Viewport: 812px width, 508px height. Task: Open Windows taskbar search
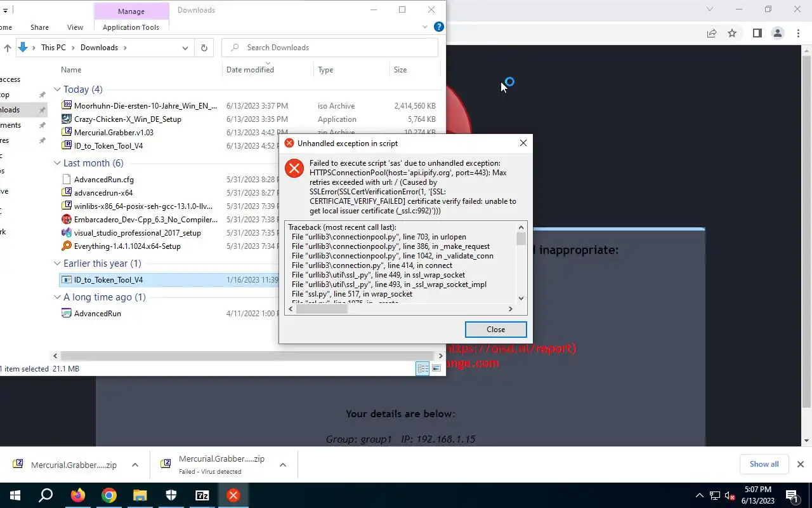(46, 495)
